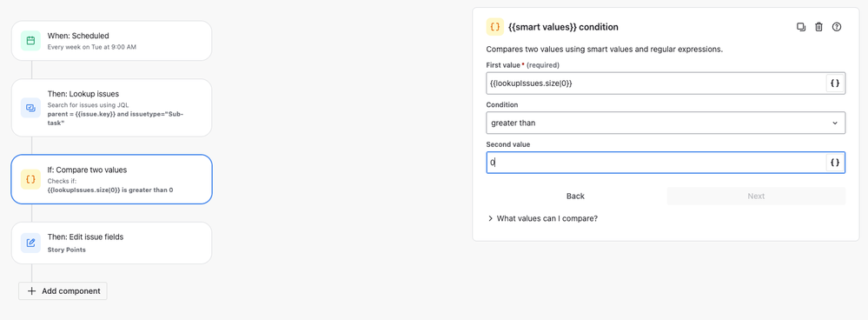Click the orange braces Compare values icon
The width and height of the screenshot is (868, 320).
[31, 179]
